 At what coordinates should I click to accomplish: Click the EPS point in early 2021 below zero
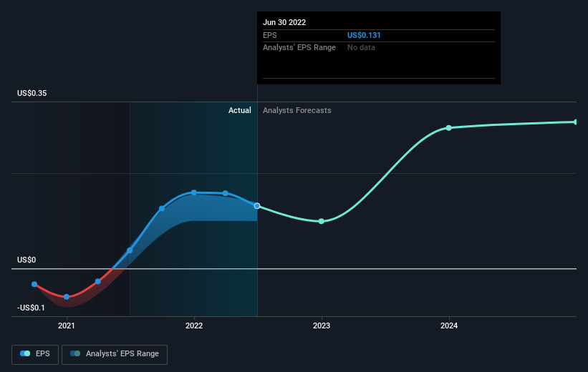coord(98,281)
